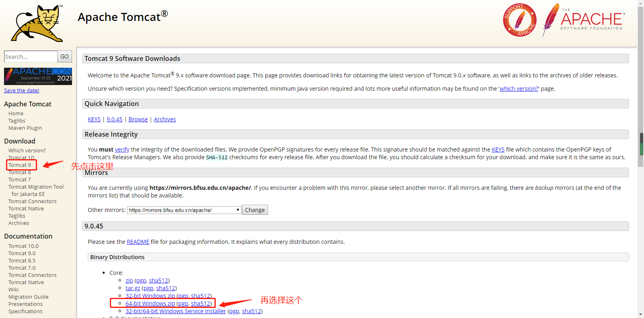
Task: Open the README file link
Action: [138, 242]
